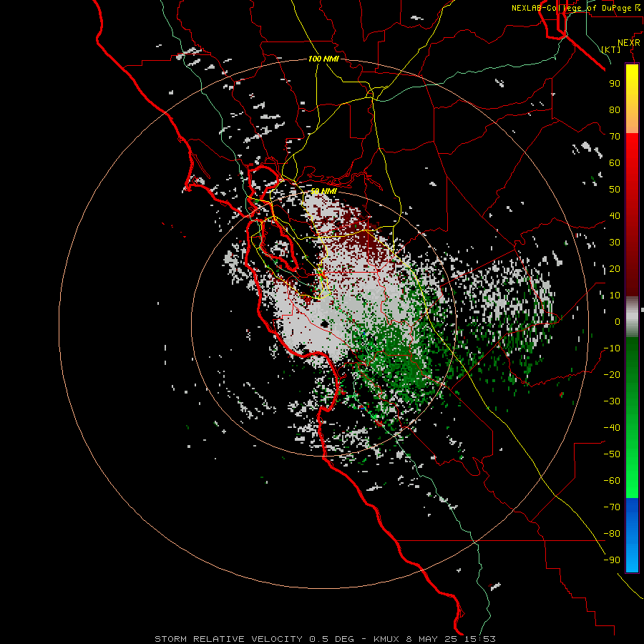
Task: Click the 80 value on velocity scale
Action: click(615, 110)
